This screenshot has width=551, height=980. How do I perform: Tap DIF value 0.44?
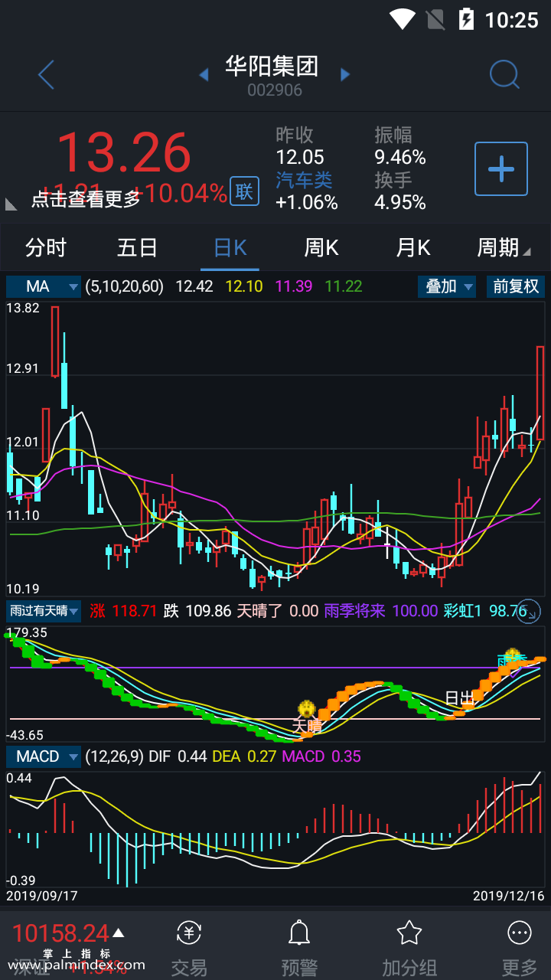192,756
